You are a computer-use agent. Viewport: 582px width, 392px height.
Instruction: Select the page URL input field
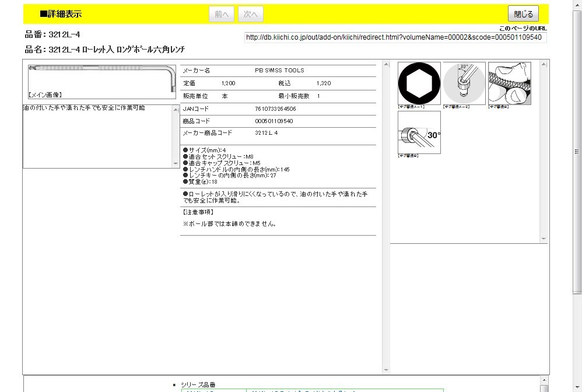pyautogui.click(x=395, y=37)
